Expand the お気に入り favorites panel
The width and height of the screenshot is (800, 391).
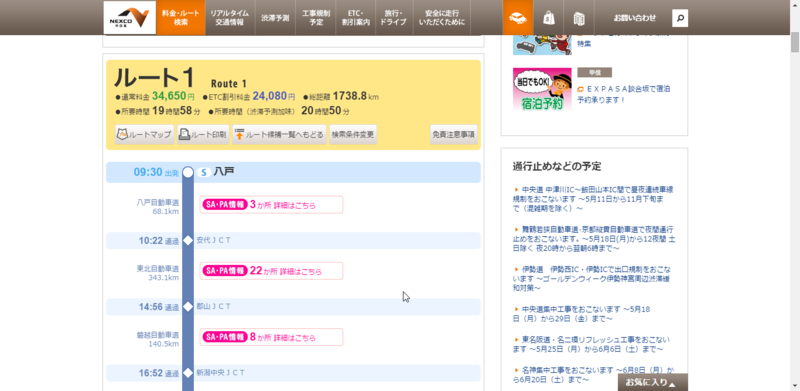[x=653, y=382]
